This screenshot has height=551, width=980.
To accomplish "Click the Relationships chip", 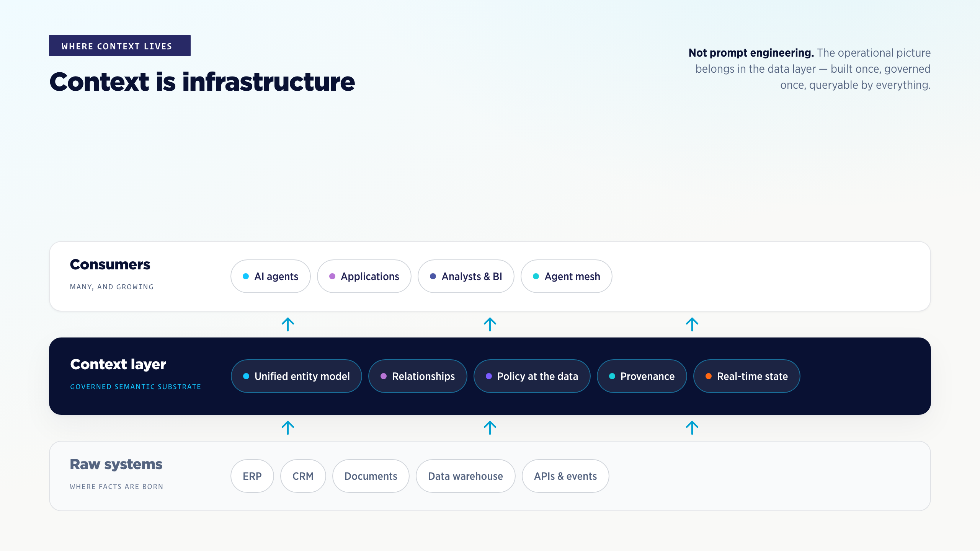I will (x=418, y=376).
